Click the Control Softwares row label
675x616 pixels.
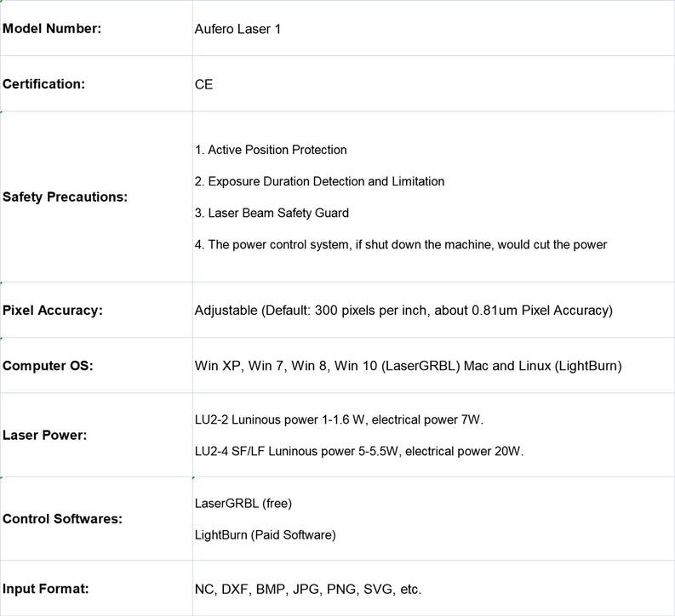(x=62, y=518)
